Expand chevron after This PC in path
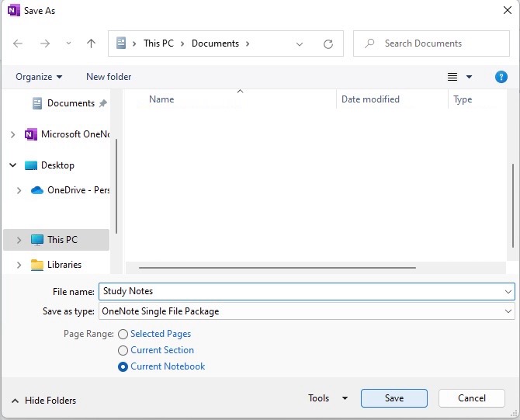The image size is (520, 420). pyautogui.click(x=182, y=43)
